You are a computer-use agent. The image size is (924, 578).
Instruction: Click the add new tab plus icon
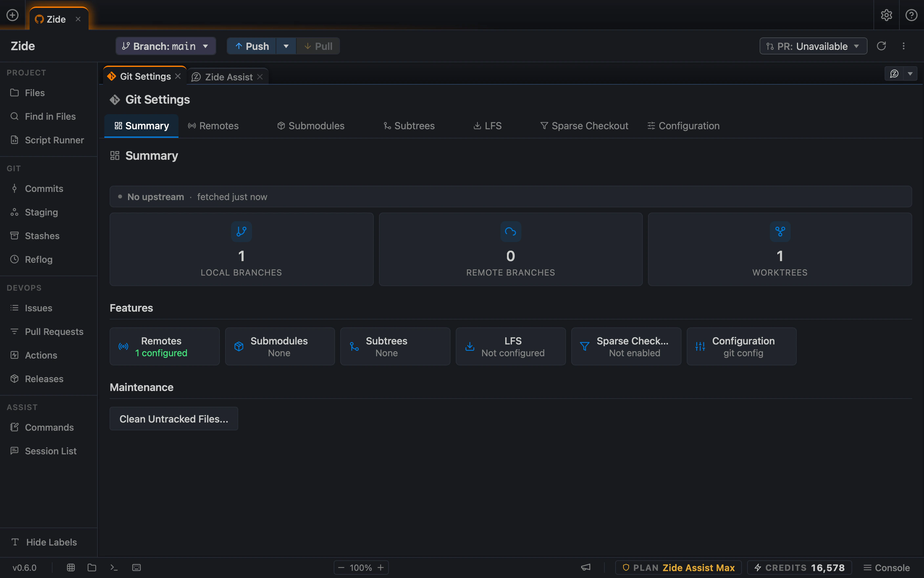coord(12,15)
